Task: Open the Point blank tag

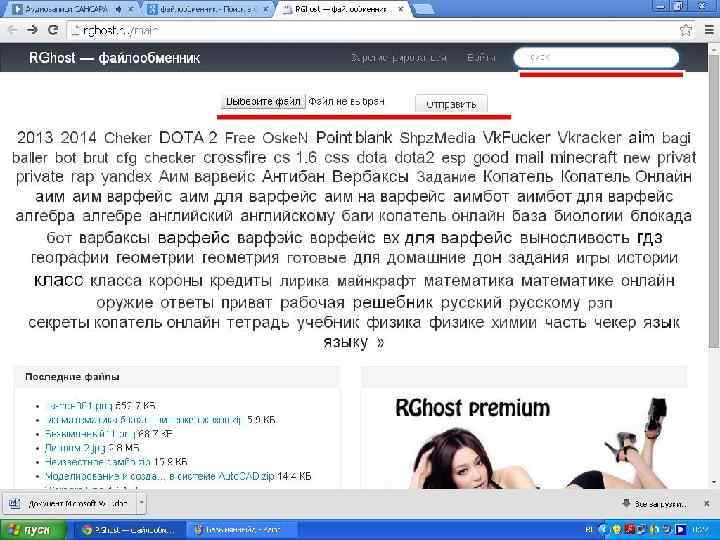Action: [354, 137]
